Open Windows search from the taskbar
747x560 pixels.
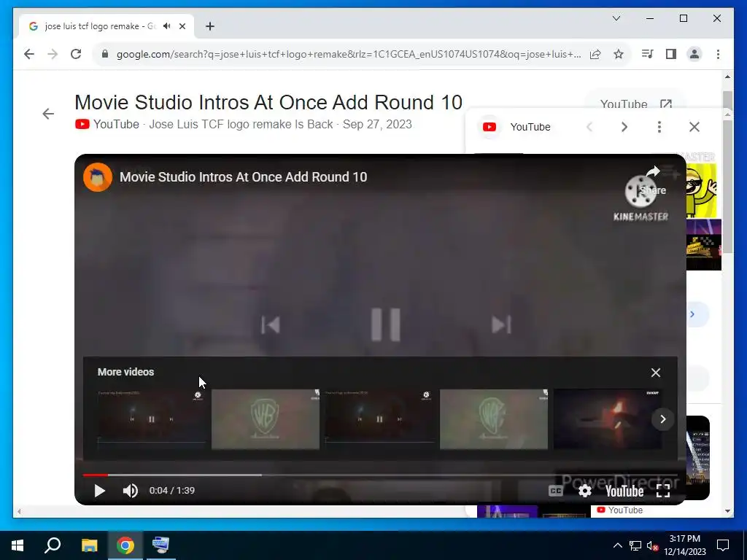point(53,545)
